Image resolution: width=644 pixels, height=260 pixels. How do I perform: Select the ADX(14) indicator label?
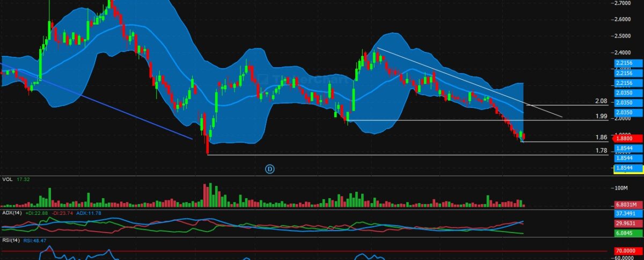[11, 213]
